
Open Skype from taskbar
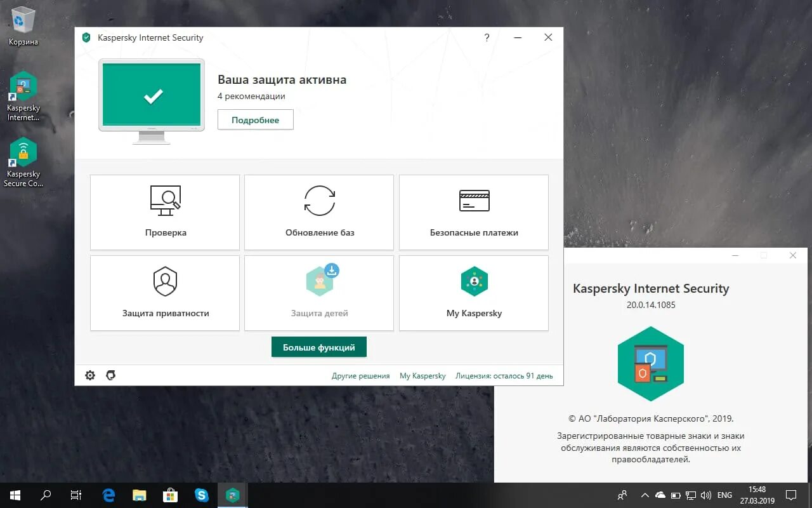202,495
